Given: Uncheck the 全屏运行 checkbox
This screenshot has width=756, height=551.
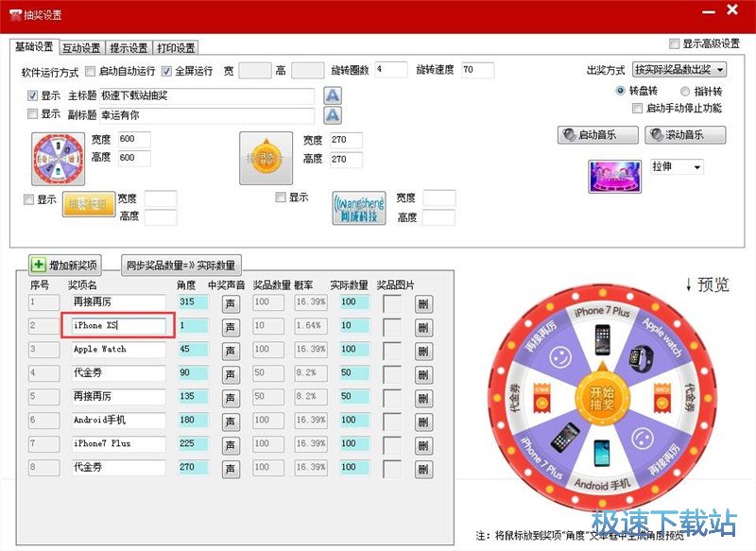Looking at the screenshot, I should pyautogui.click(x=166, y=71).
